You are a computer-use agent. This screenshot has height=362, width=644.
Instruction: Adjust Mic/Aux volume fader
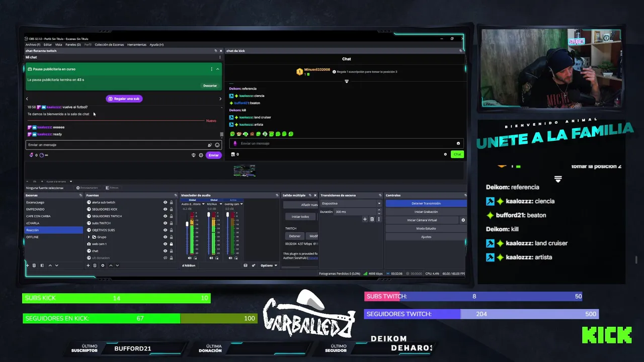[209, 215]
